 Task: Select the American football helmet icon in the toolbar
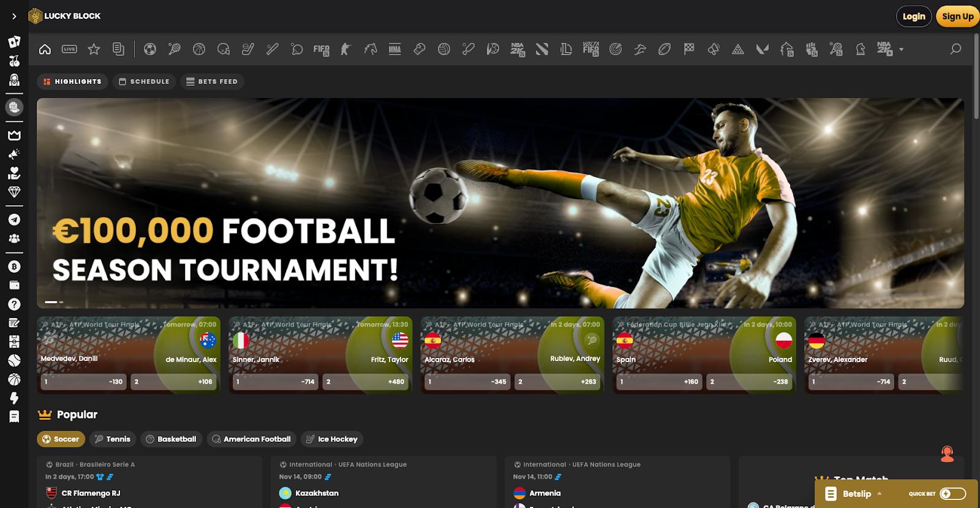point(224,49)
